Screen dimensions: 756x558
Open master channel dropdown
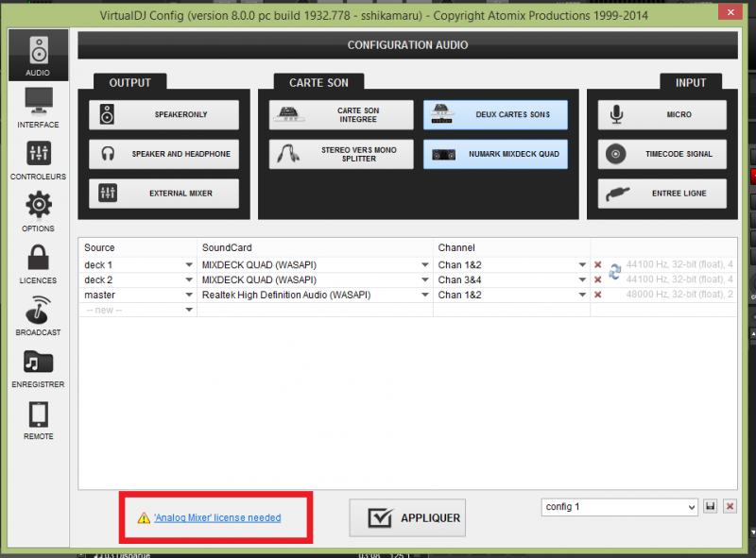(x=582, y=295)
